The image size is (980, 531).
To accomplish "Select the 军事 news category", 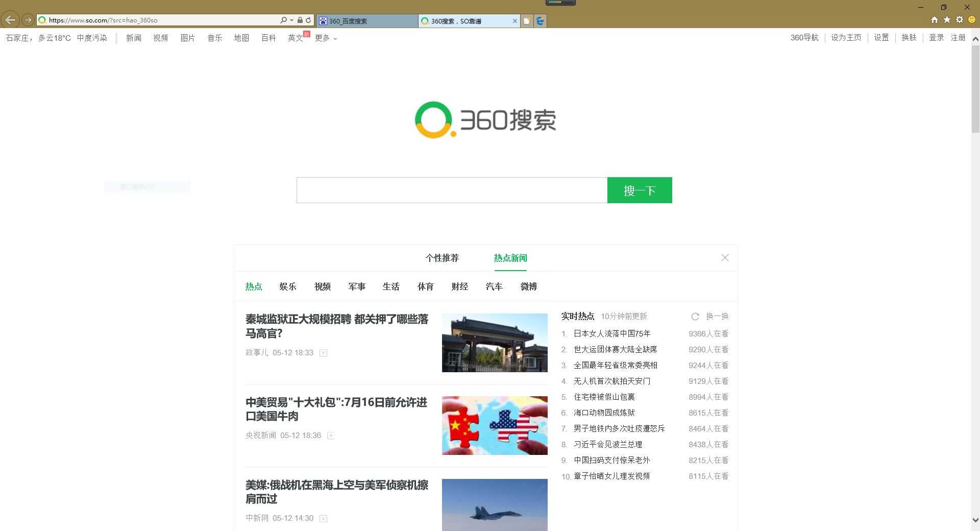I will tap(357, 286).
